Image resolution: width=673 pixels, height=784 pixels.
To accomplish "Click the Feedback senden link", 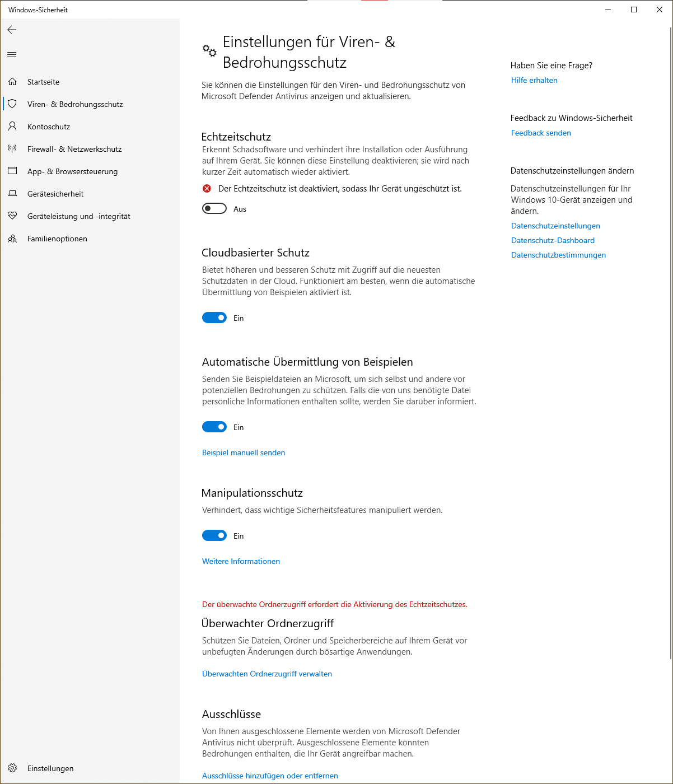I will click(x=541, y=133).
